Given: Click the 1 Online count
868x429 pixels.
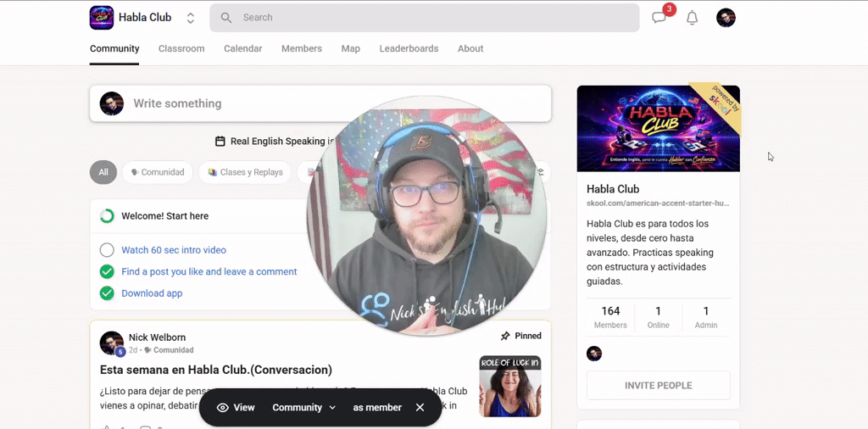Looking at the screenshot, I should tap(658, 317).
